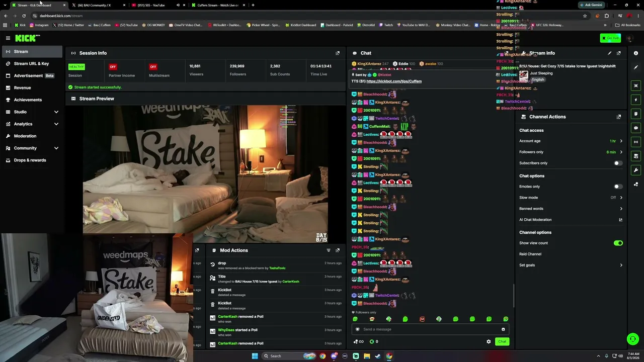This screenshot has width=644, height=362.
Task: Click the Stream Preview video thumbnail
Action: pos(205,174)
